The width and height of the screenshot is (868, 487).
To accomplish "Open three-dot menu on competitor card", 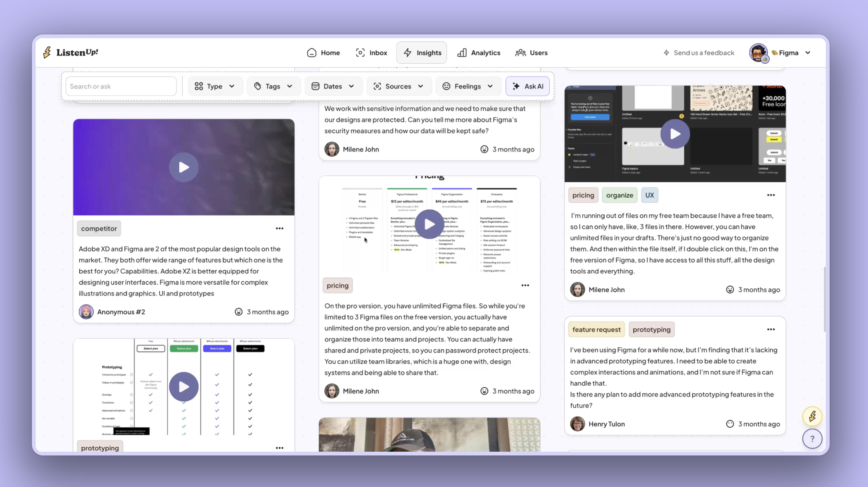I will click(x=279, y=228).
